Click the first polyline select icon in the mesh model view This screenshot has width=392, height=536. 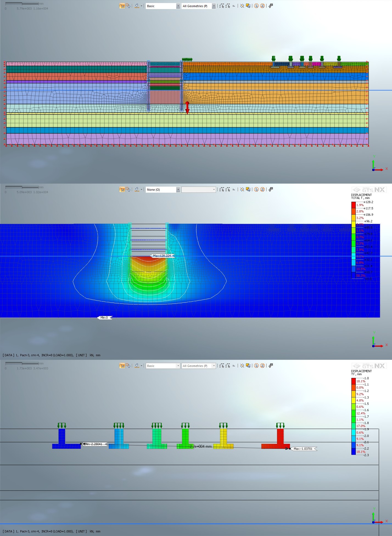point(222,6)
